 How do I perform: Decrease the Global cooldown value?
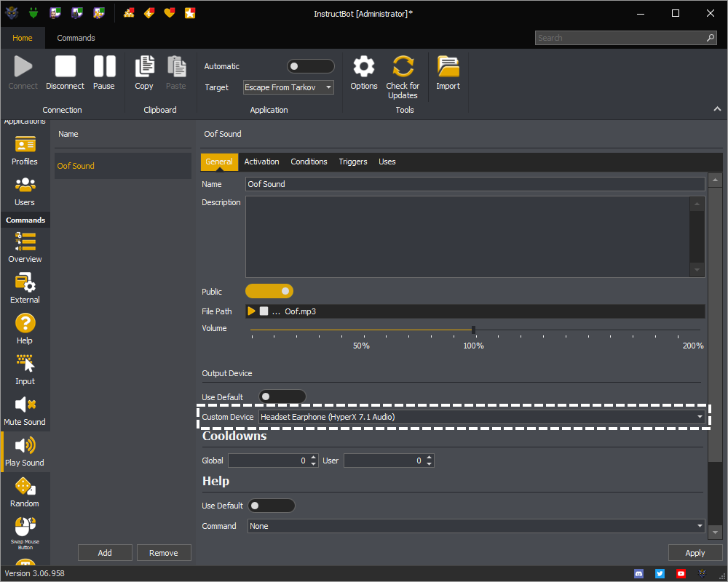click(314, 463)
